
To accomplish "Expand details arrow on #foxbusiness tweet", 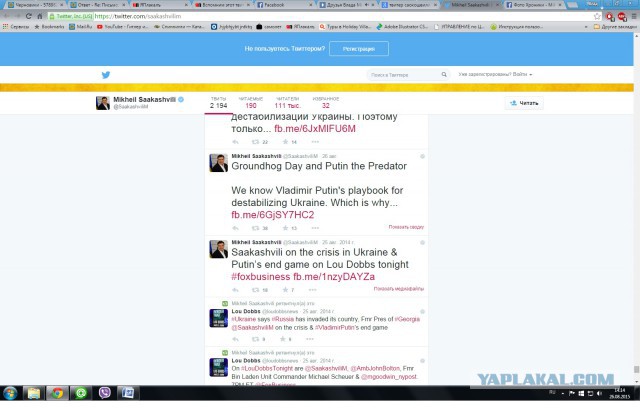I will (x=422, y=242).
